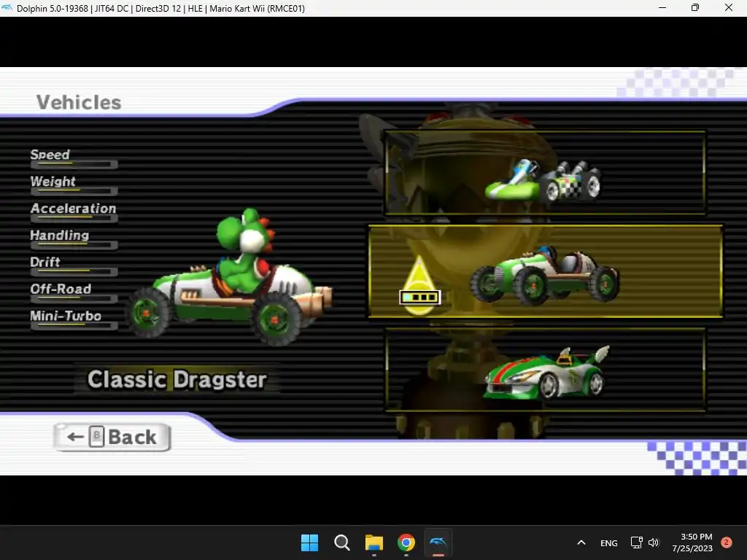The height and width of the screenshot is (560, 747).
Task: Expand the hidden system tray icons
Action: point(581,542)
